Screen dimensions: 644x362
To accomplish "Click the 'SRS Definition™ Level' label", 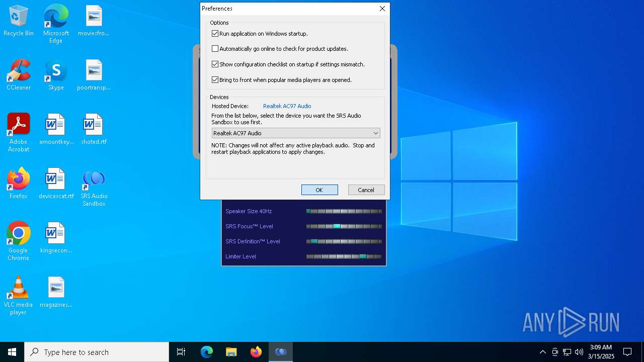I will point(253,241).
